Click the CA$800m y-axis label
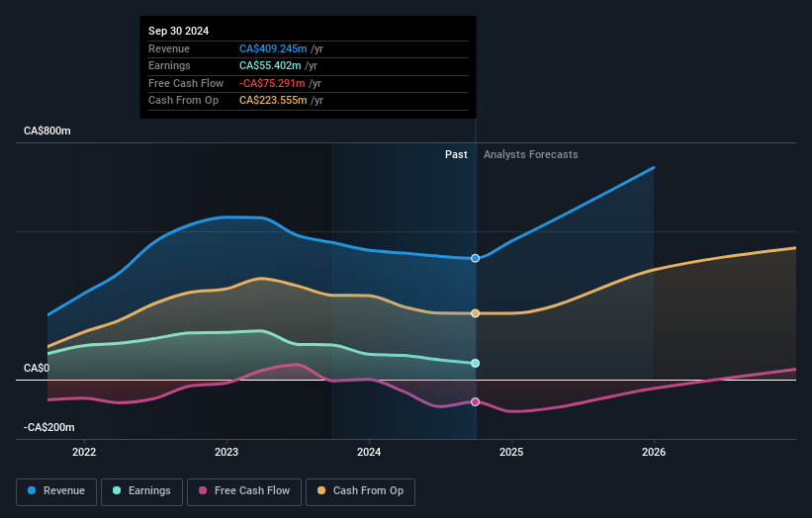Viewport: 812px width, 518px height. [x=47, y=130]
